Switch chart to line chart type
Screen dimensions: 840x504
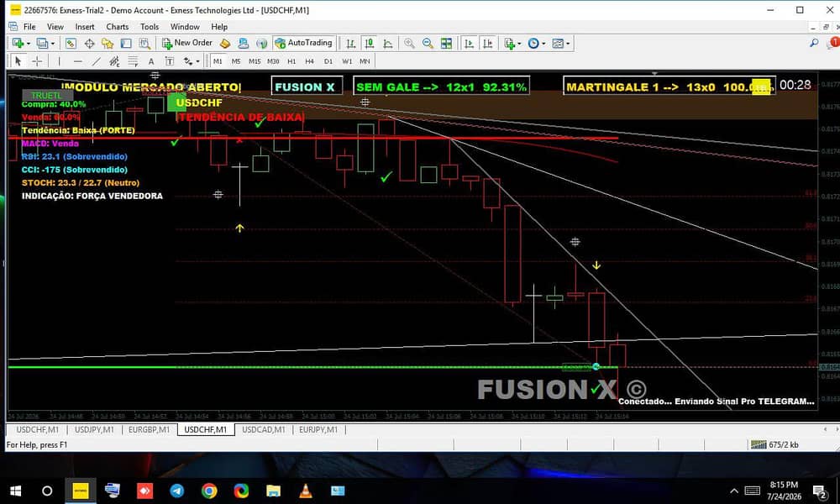[388, 44]
